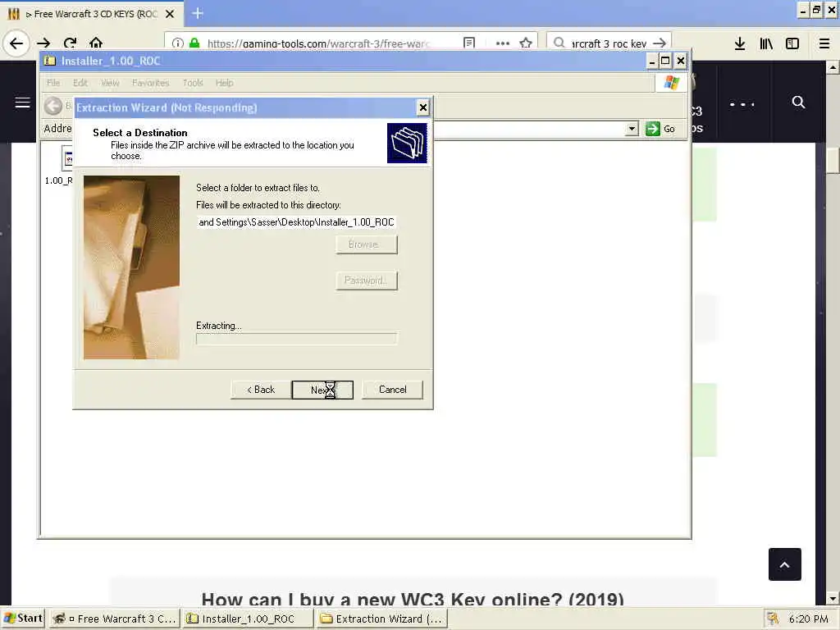The width and height of the screenshot is (840, 630).
Task: Open the website's three-dot more menu
Action: pos(742,104)
